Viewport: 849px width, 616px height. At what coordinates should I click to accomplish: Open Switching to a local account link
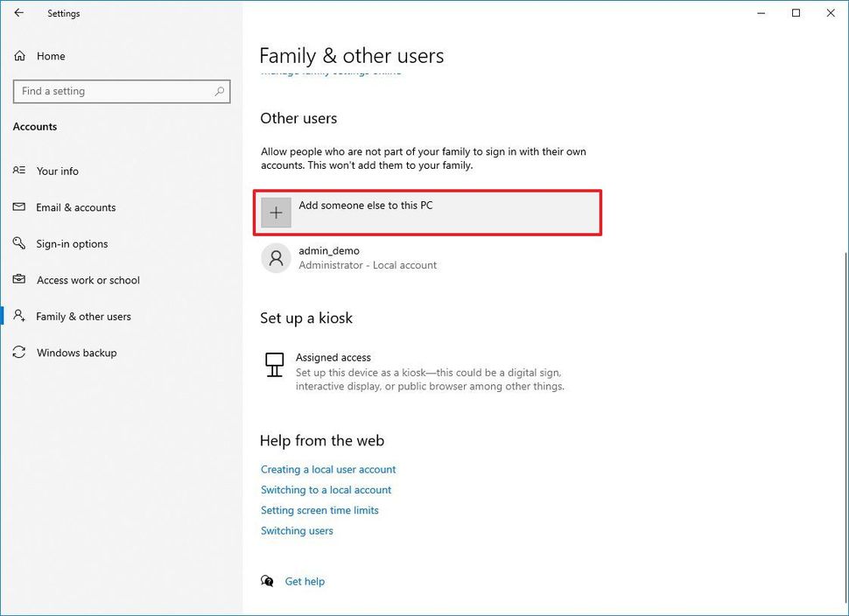click(x=326, y=490)
